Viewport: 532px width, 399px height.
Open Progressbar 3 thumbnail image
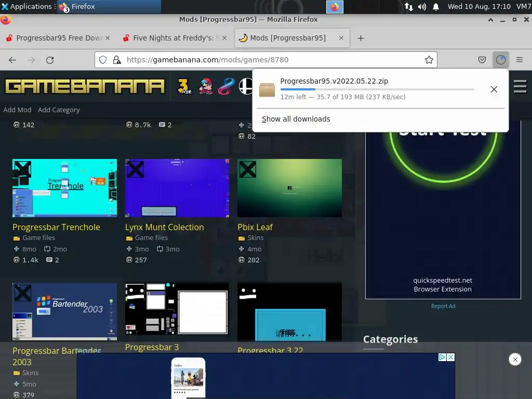pos(177,309)
